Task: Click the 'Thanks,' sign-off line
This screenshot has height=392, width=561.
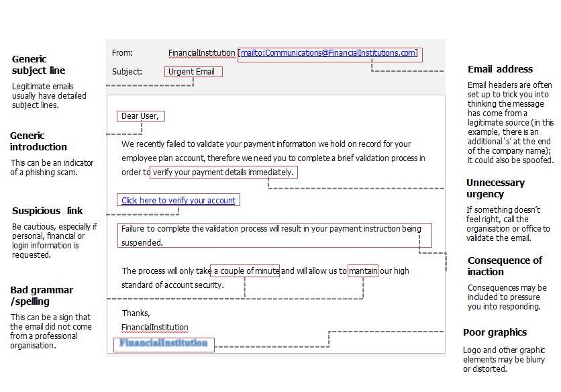Action: (x=136, y=313)
